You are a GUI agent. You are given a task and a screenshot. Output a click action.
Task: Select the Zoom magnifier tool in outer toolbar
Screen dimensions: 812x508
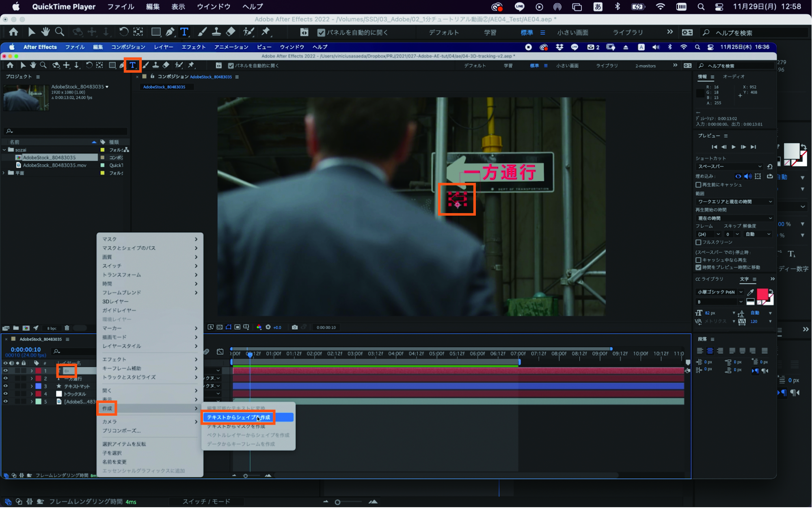tap(60, 32)
